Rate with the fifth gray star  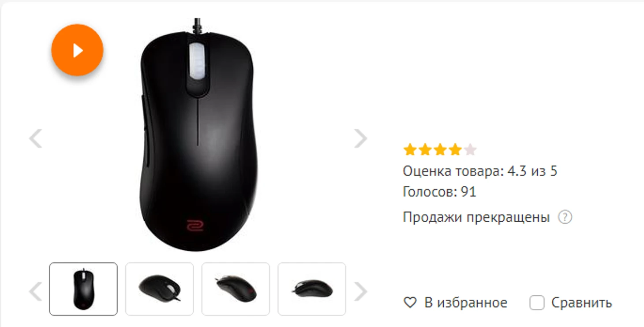pyautogui.click(x=470, y=150)
